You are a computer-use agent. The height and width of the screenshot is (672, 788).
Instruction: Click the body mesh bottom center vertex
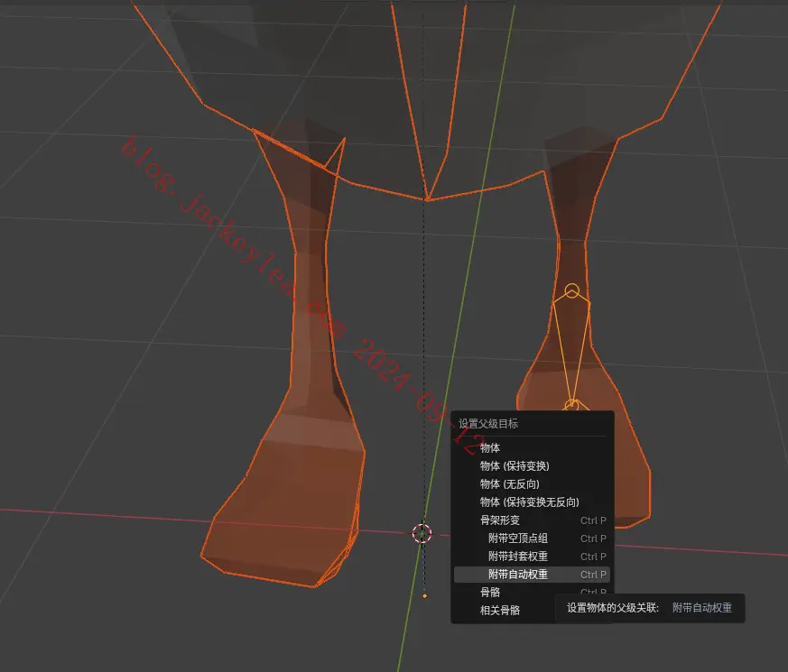[x=427, y=200]
